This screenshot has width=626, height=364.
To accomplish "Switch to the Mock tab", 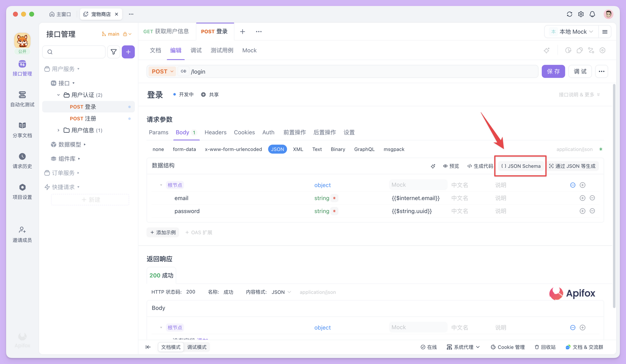I will [249, 50].
